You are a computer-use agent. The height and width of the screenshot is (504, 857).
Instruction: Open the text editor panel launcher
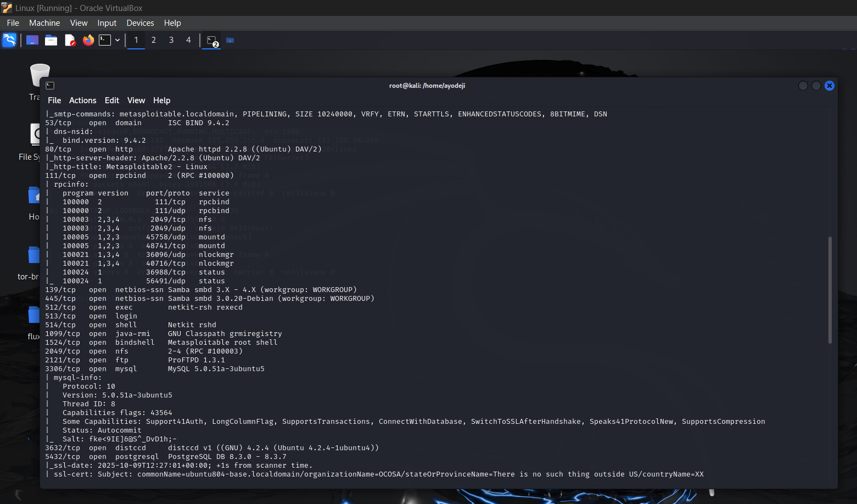(70, 40)
